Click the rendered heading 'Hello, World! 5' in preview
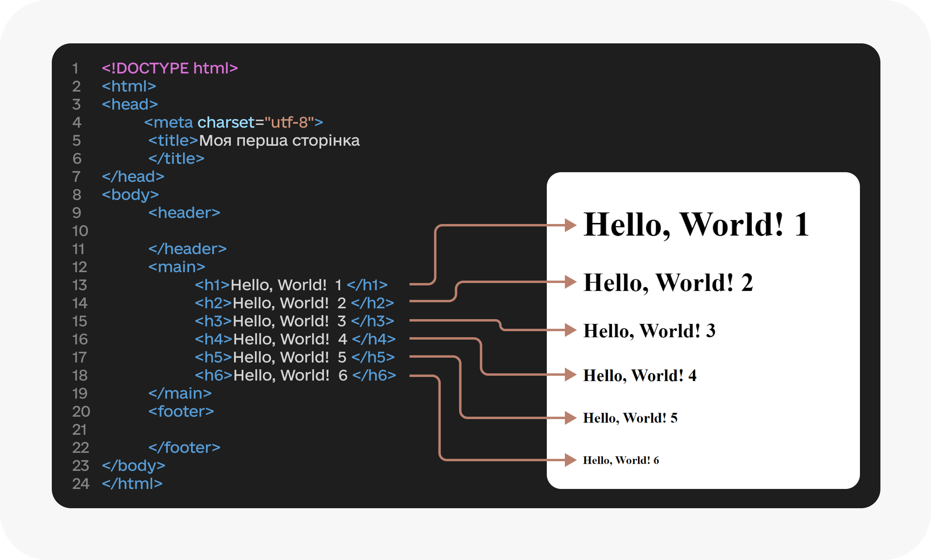Image resolution: width=931 pixels, height=560 pixels. click(630, 418)
